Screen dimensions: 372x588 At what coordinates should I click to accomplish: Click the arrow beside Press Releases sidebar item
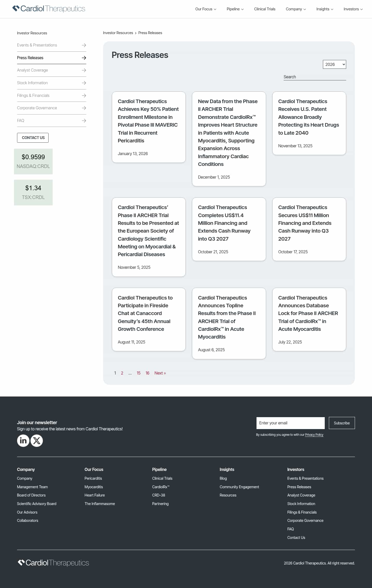click(x=84, y=58)
